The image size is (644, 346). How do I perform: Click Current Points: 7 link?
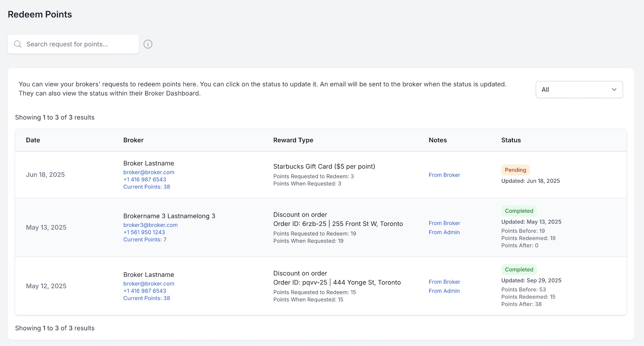click(145, 239)
